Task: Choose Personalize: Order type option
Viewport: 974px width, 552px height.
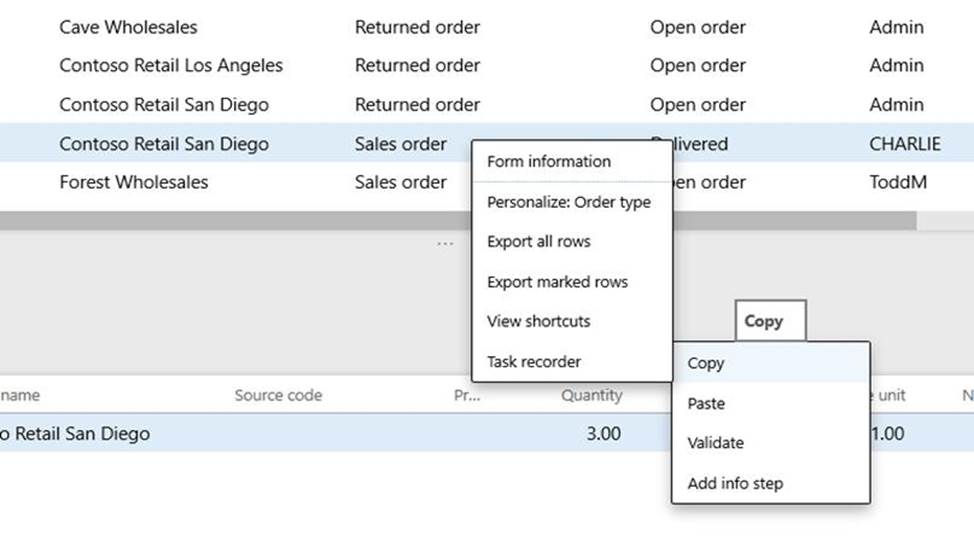Action: (x=568, y=202)
